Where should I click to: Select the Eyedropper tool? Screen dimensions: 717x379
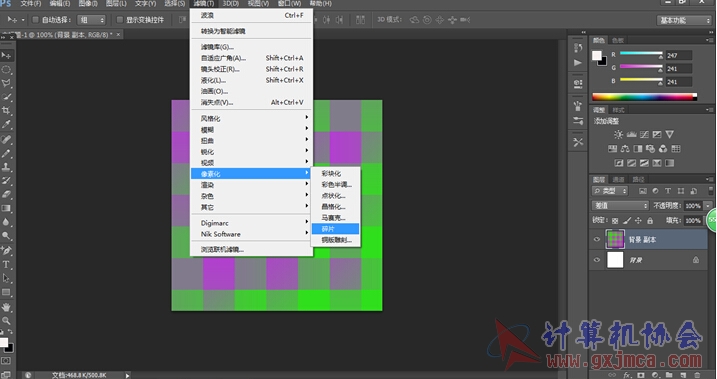click(6, 124)
